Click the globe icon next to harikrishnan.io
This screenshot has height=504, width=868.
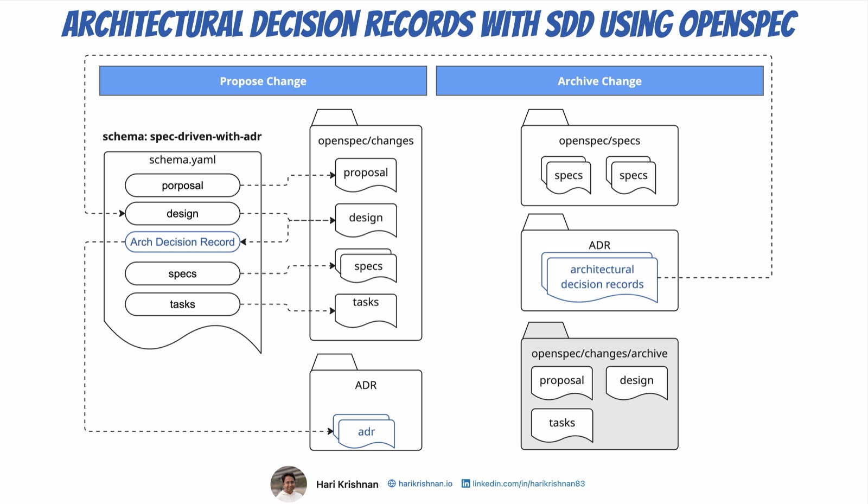(x=392, y=483)
